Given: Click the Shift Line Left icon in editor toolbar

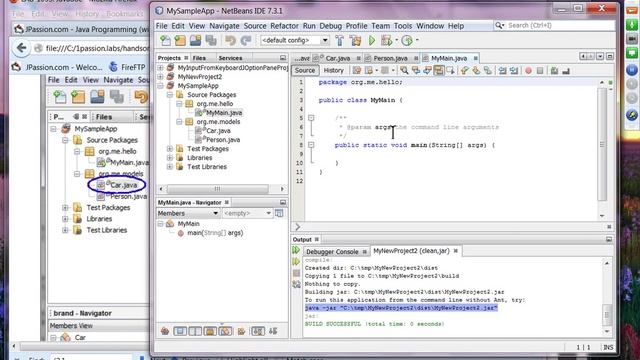Looking at the screenshot, I should tap(502, 71).
